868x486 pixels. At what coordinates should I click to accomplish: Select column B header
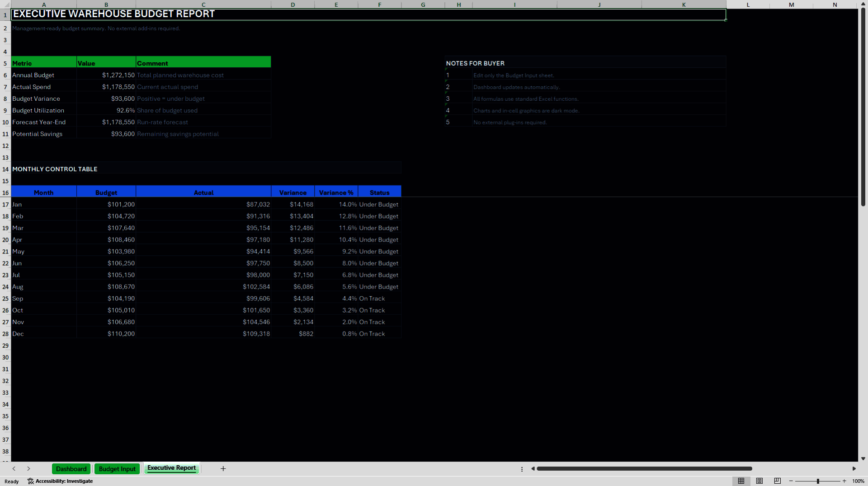(106, 5)
